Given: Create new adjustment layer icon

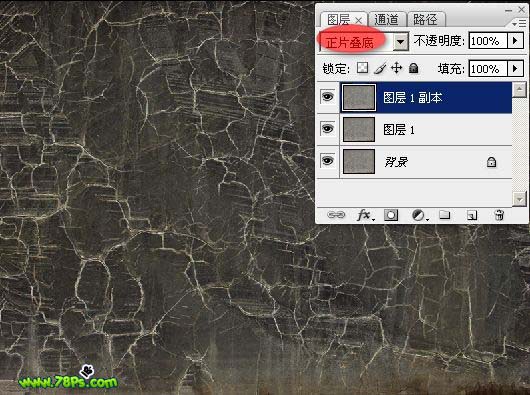Looking at the screenshot, I should click(419, 215).
